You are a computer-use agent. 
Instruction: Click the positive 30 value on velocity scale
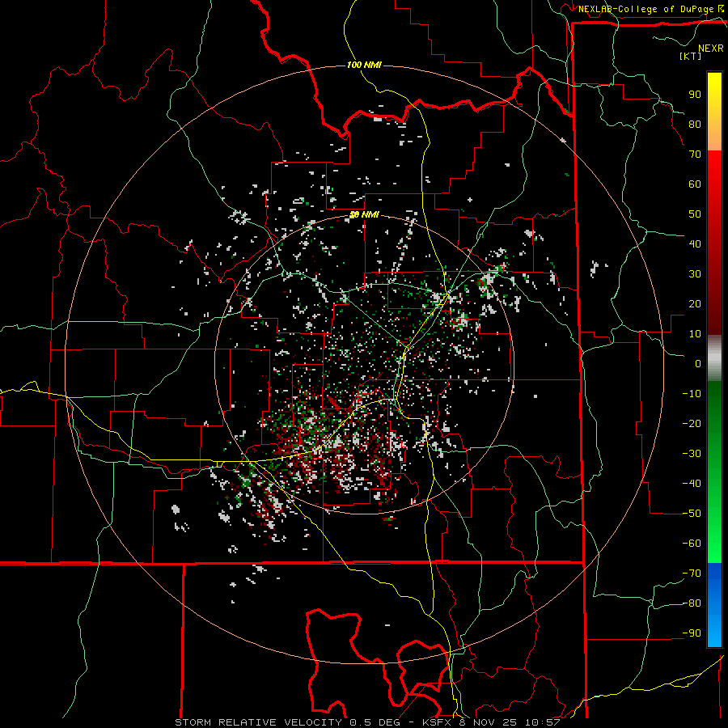[x=695, y=274]
